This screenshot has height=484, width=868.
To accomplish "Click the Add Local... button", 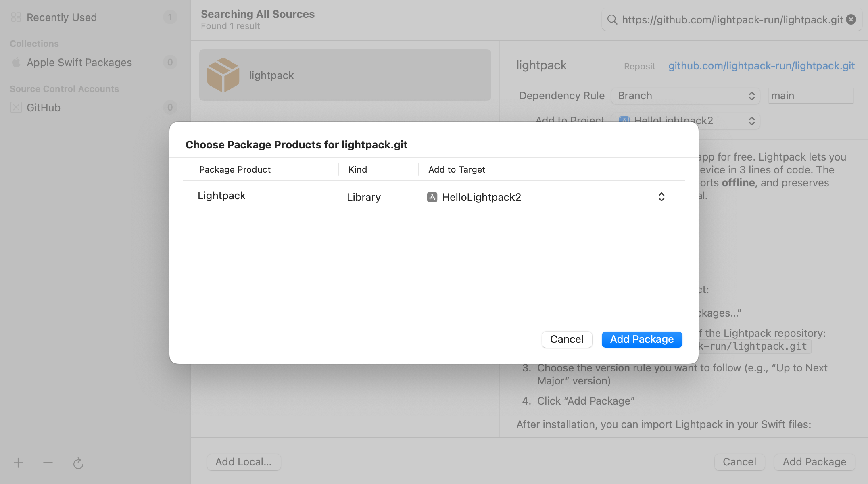I will (244, 462).
